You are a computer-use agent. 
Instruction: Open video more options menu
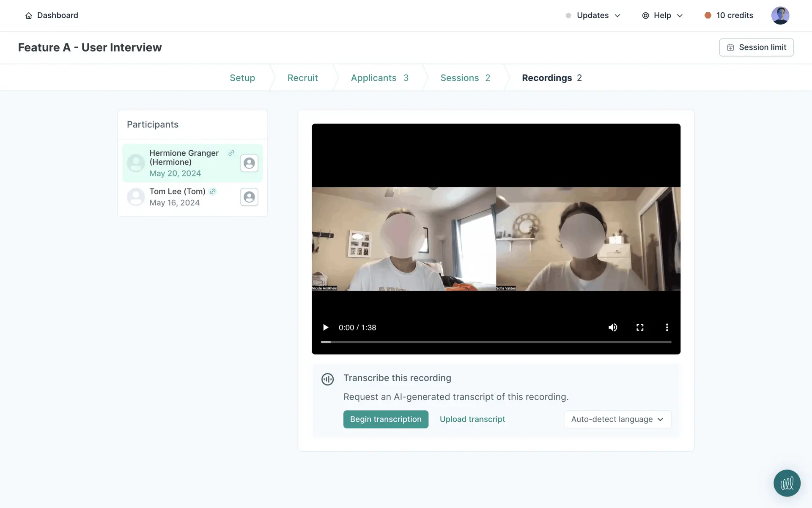[667, 327]
